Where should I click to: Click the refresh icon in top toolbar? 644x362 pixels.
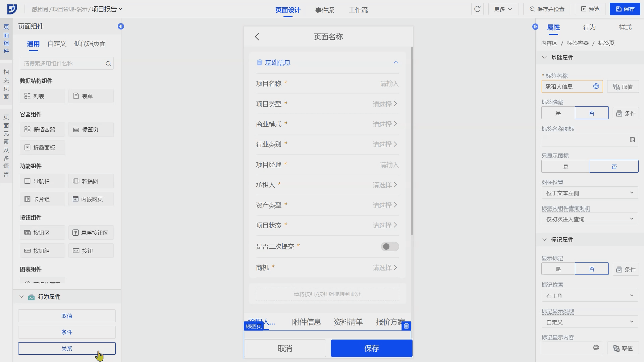477,9
